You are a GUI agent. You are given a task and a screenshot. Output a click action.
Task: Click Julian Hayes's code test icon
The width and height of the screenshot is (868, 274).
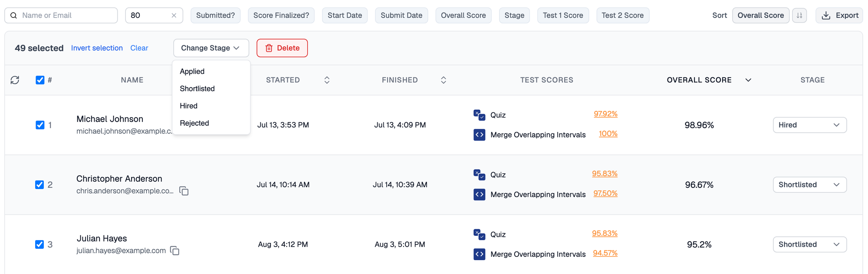[x=480, y=254]
